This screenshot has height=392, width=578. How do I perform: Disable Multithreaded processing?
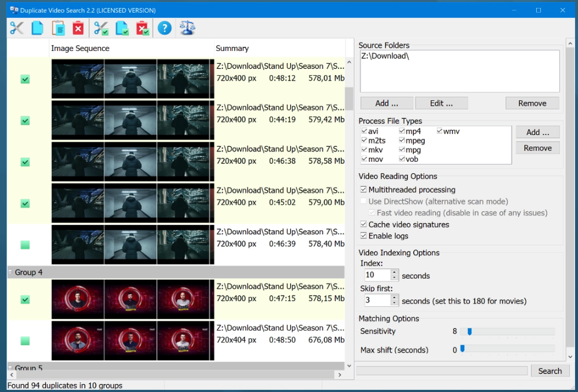[364, 190]
